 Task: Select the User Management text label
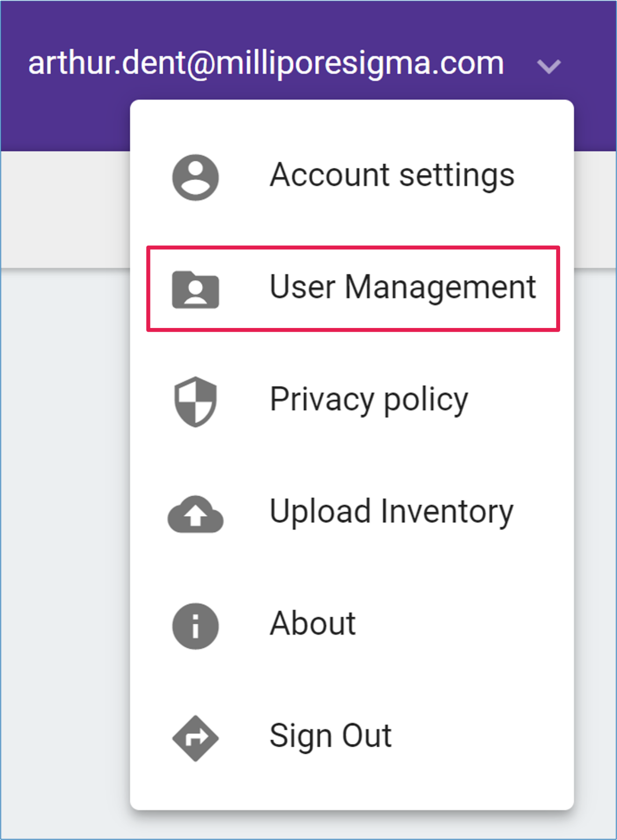(x=402, y=288)
